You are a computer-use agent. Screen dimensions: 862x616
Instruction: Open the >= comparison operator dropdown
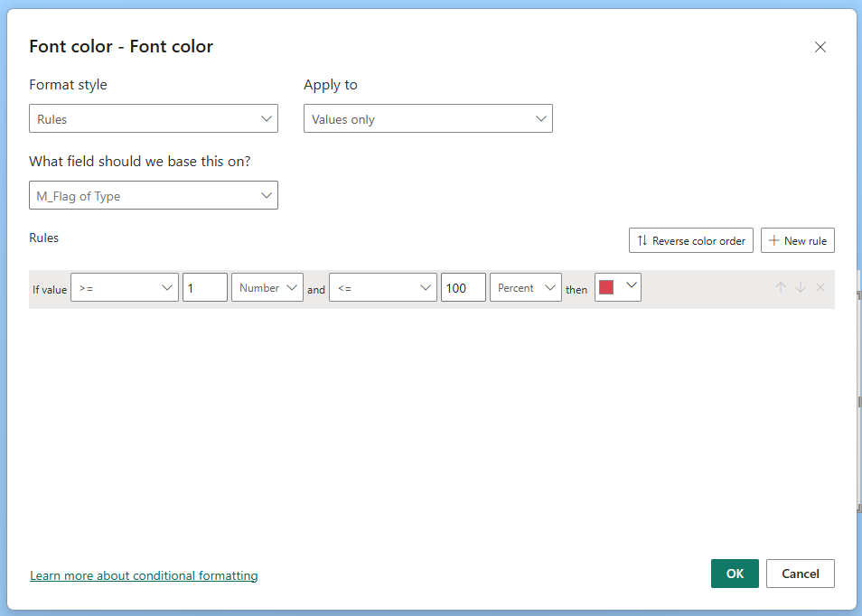pos(125,287)
